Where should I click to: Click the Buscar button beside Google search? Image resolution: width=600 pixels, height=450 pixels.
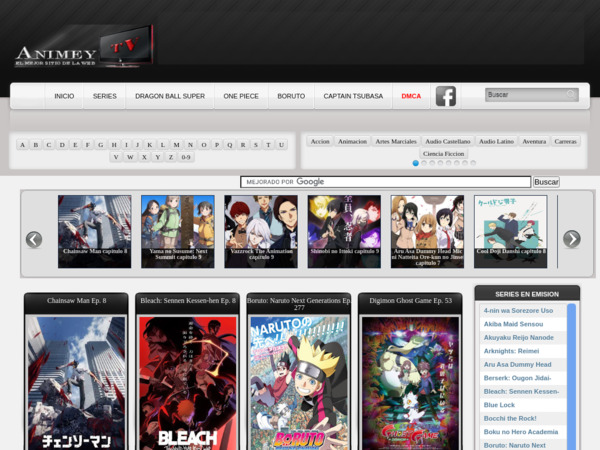pos(546,182)
